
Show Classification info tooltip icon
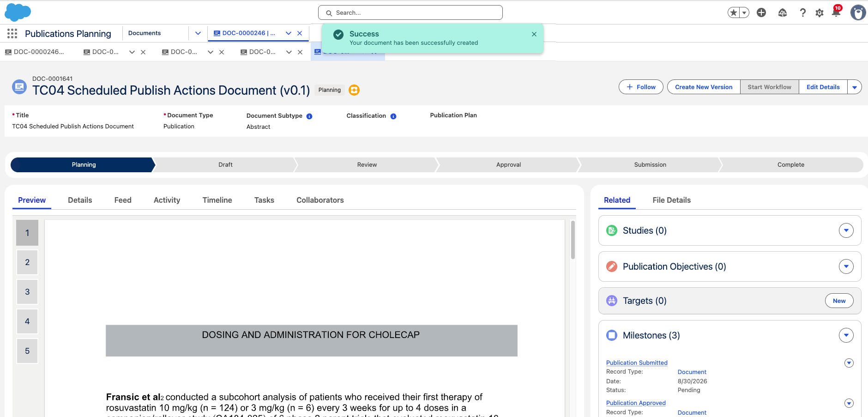tap(393, 116)
